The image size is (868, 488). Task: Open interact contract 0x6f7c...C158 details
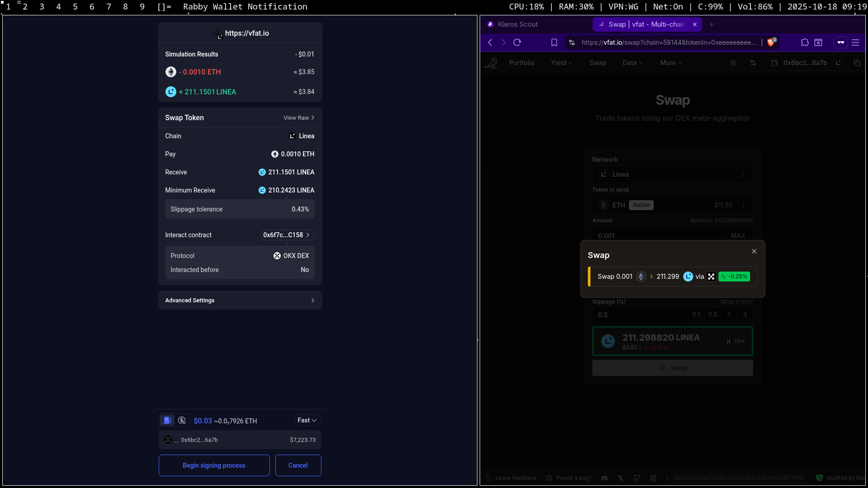pos(287,235)
